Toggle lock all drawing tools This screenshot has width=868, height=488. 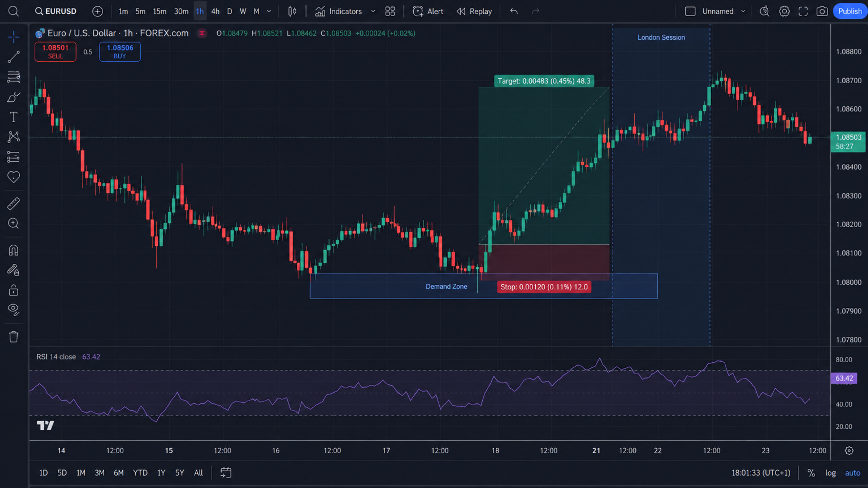[14, 290]
